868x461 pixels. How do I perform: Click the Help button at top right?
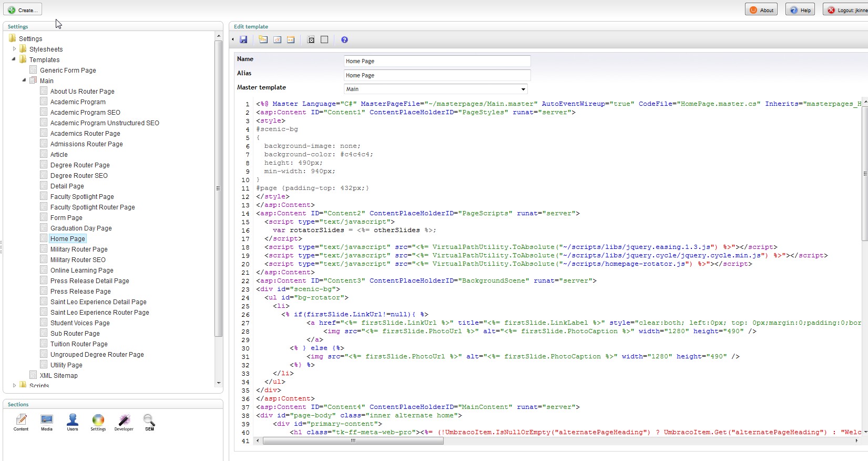800,9
